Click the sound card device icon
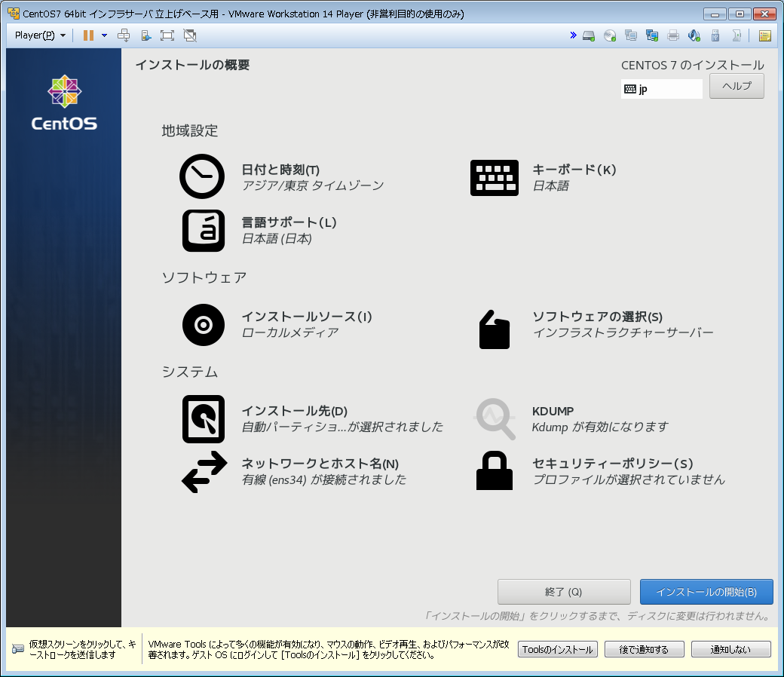Image resolution: width=784 pixels, height=677 pixels. pyautogui.click(x=694, y=35)
